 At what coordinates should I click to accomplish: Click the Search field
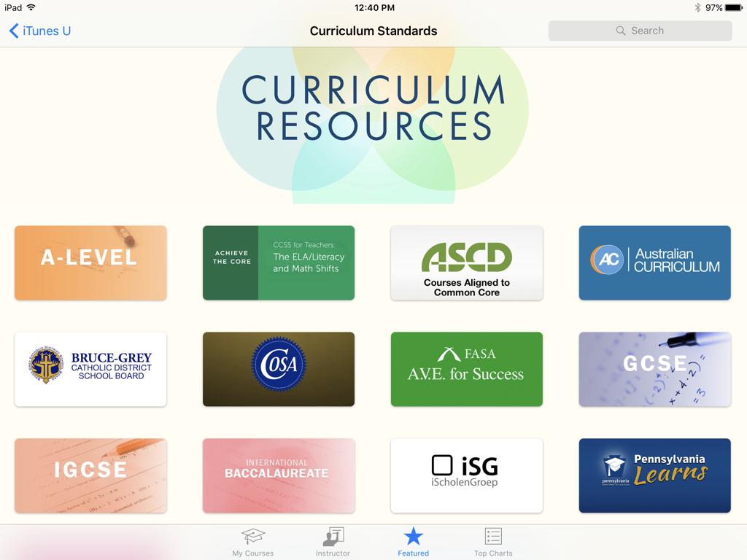pyautogui.click(x=640, y=31)
